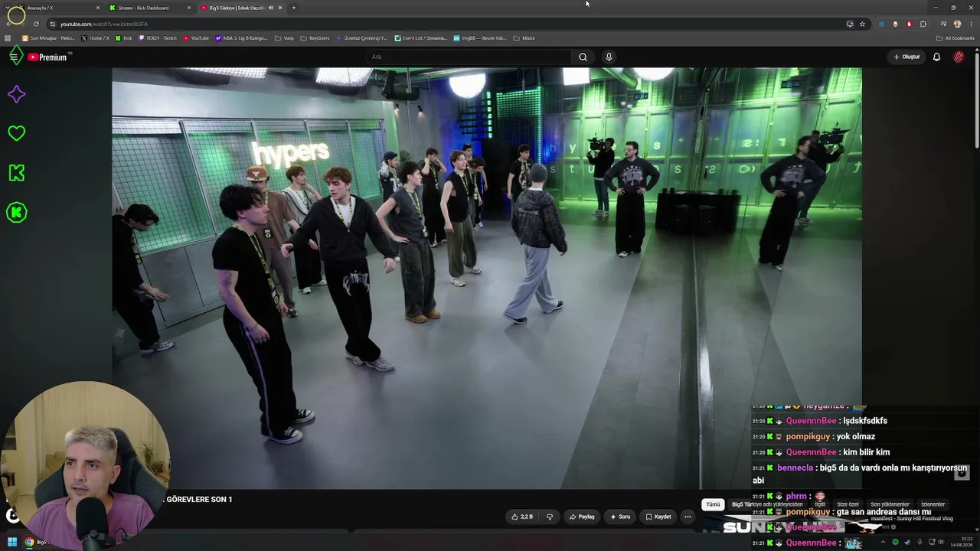Image resolution: width=980 pixels, height=551 pixels.
Task: Expand the All Bookmarks folder
Action: click(x=955, y=37)
